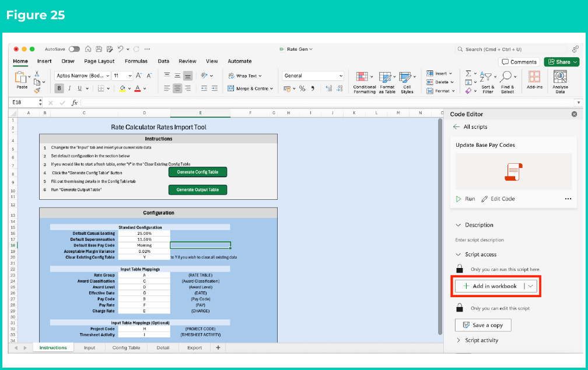
Task: Click Edit Code link
Action: tap(498, 199)
